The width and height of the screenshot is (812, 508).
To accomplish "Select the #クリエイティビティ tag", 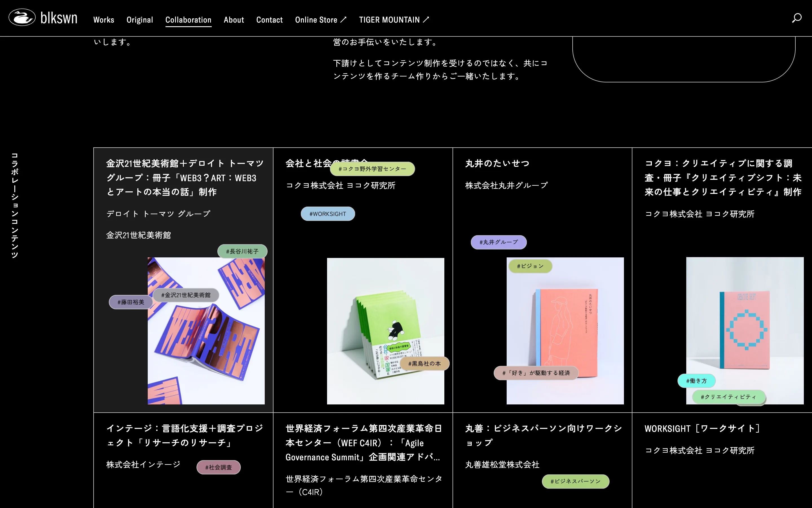I will pos(729,397).
